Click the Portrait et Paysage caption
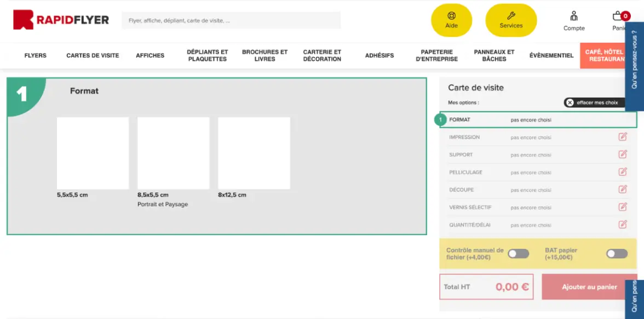 pyautogui.click(x=163, y=204)
